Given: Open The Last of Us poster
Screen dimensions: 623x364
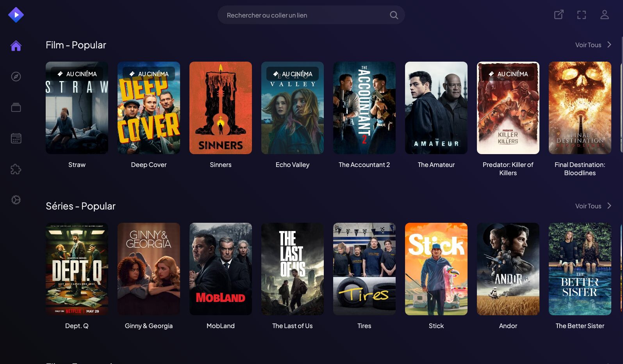Looking at the screenshot, I should [293, 269].
